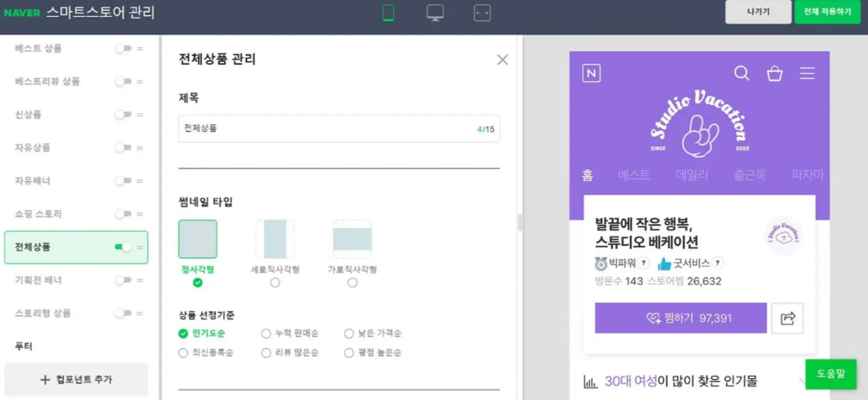Grab the drag handle for 베스트리뷰 상품

pos(139,81)
